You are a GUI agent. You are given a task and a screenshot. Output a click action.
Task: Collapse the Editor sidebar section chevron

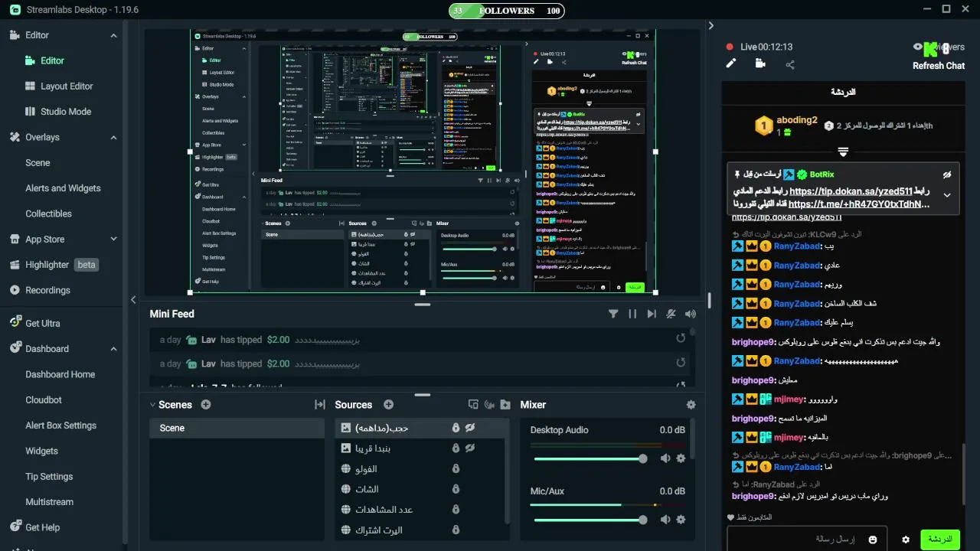114,35
